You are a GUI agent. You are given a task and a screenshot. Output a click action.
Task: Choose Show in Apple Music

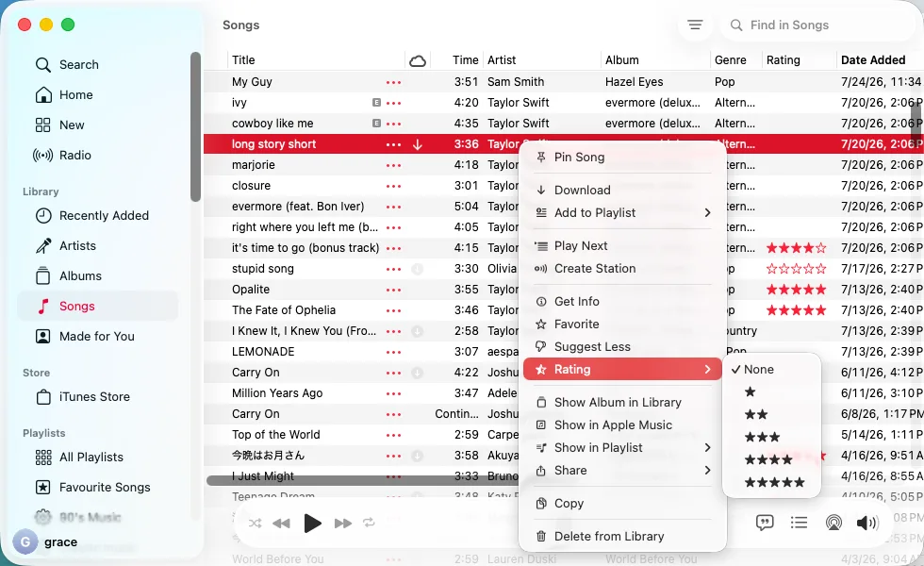(622, 425)
